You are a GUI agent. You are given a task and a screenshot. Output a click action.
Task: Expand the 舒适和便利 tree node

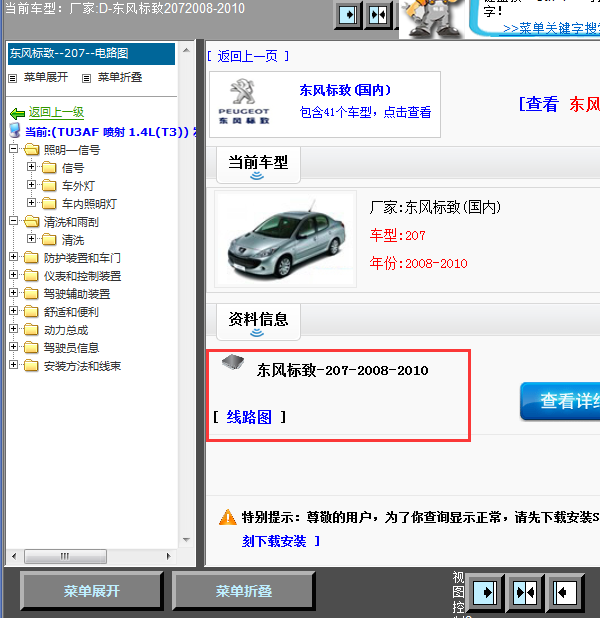click(x=13, y=311)
